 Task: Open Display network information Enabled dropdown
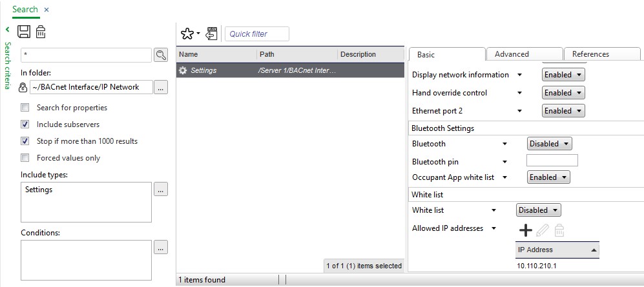point(563,75)
